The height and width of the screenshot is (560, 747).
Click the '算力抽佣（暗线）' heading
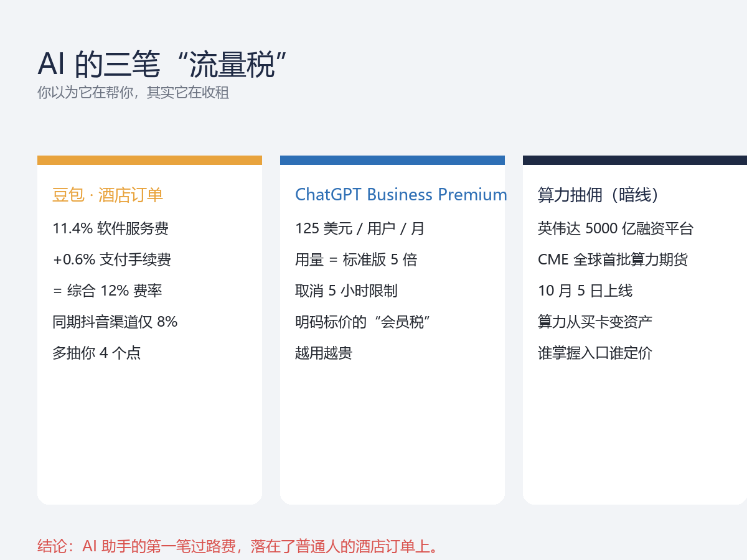pyautogui.click(x=599, y=195)
